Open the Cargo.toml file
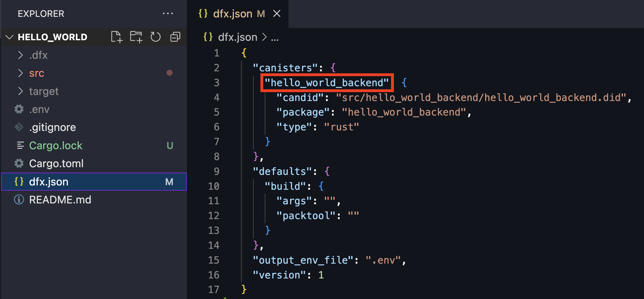 [x=56, y=163]
